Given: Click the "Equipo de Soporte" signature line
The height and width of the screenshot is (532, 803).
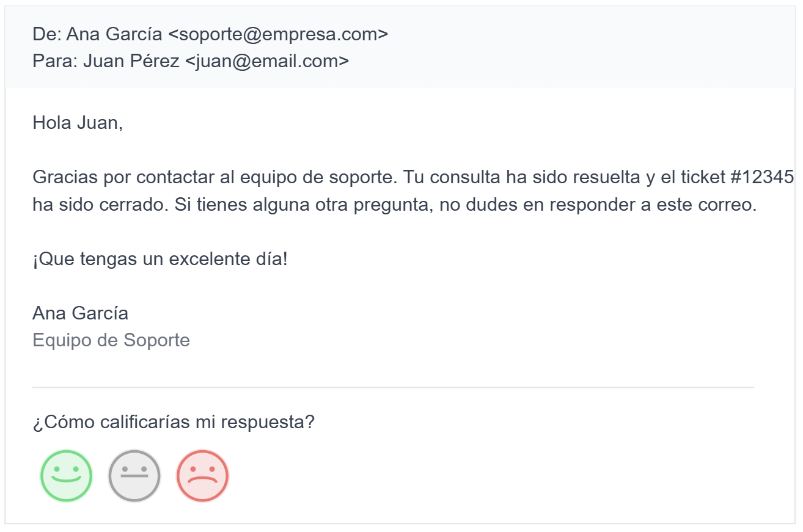Looking at the screenshot, I should pos(111,340).
